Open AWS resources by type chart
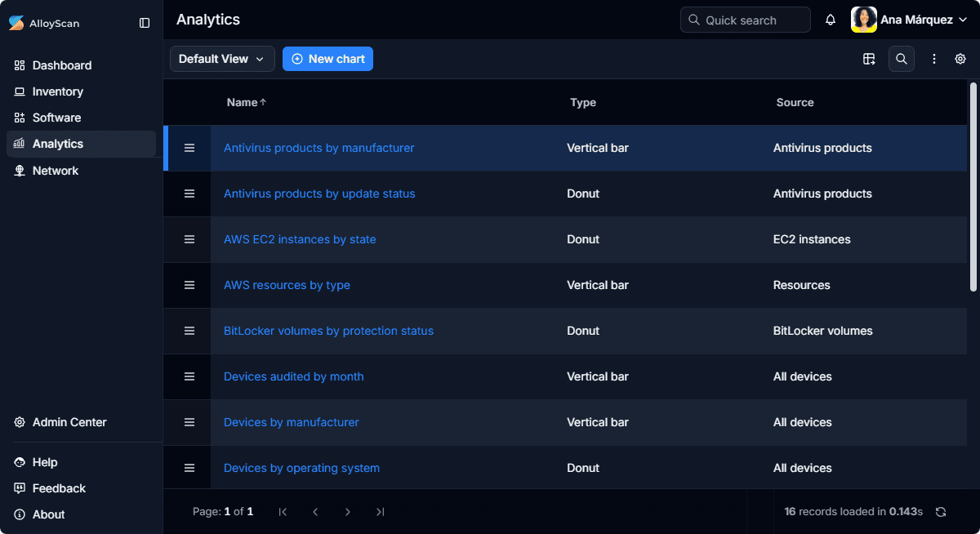 tap(287, 285)
